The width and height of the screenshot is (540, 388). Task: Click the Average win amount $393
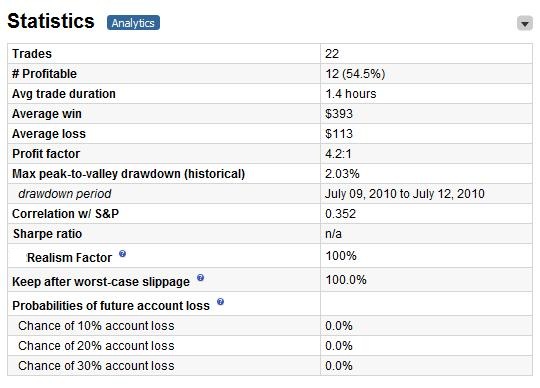pyautogui.click(x=339, y=114)
